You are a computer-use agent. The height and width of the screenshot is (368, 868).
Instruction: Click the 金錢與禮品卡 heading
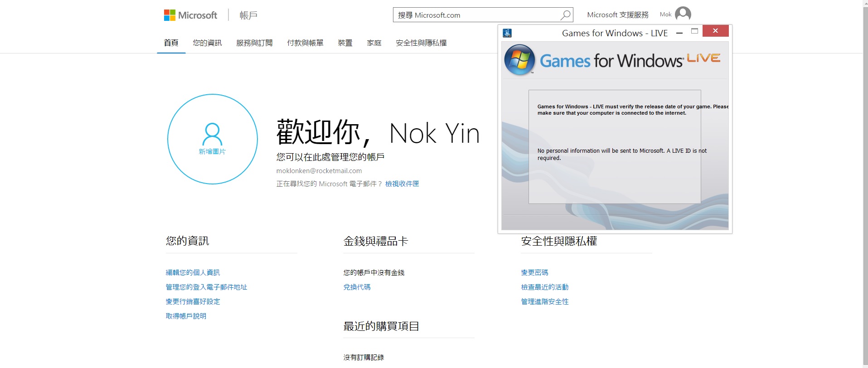click(x=376, y=241)
